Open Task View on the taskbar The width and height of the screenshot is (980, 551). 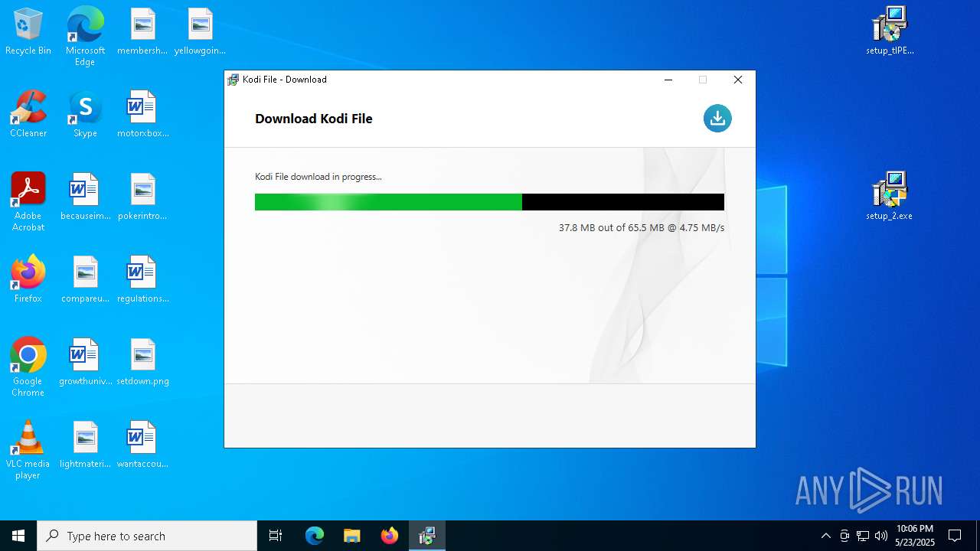pyautogui.click(x=276, y=536)
